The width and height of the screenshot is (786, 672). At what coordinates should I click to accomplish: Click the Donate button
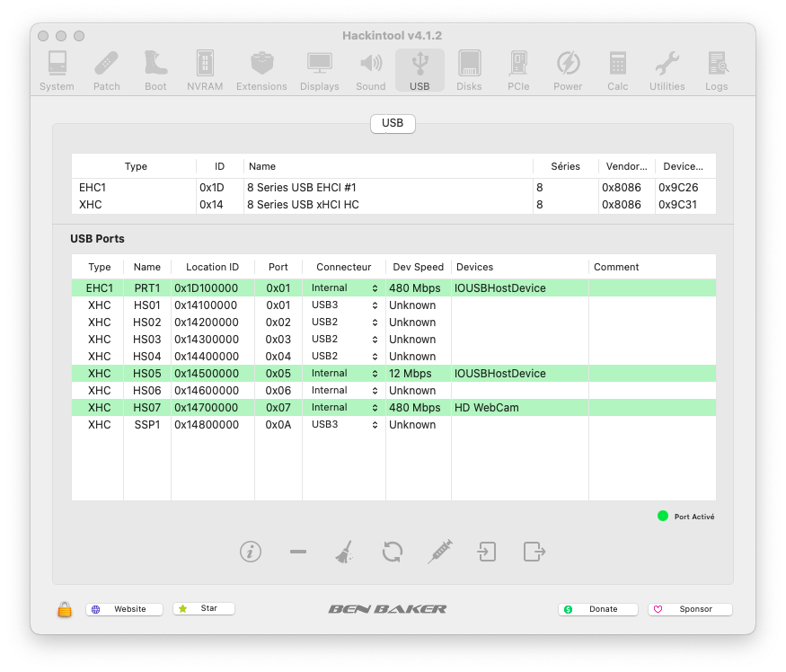pyautogui.click(x=598, y=609)
